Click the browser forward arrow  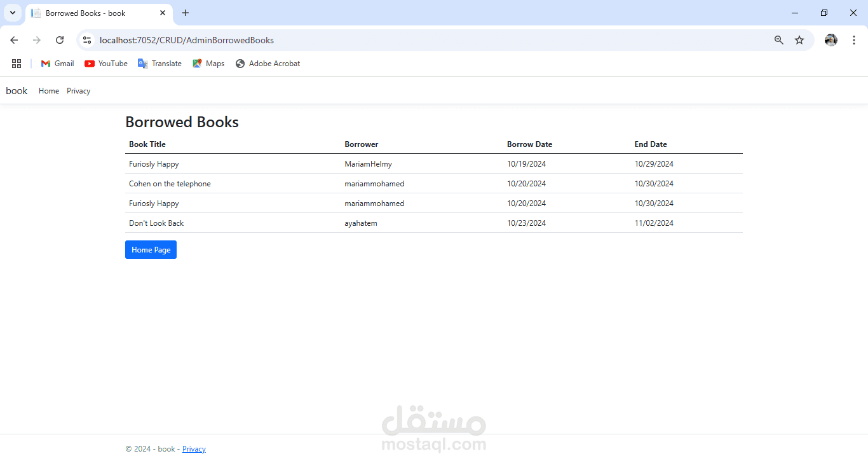[37, 40]
